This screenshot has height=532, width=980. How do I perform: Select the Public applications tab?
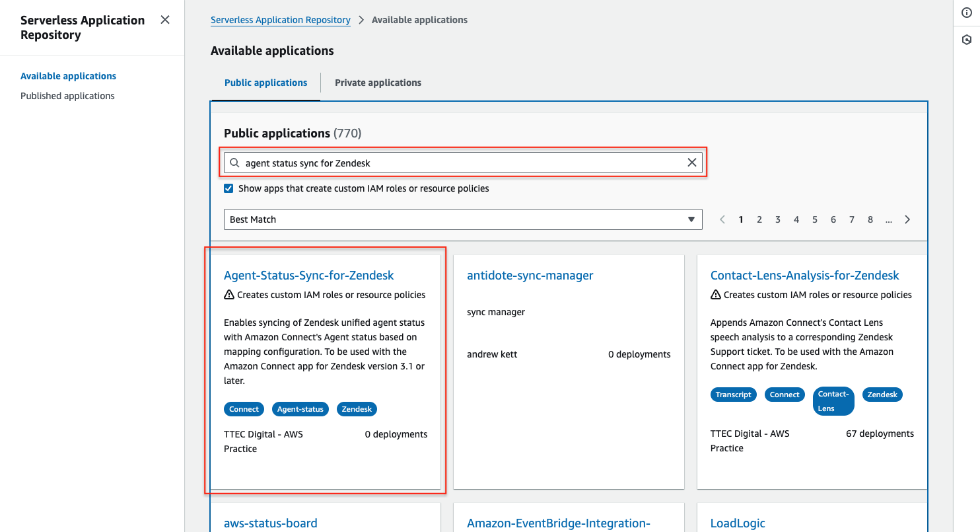click(x=265, y=83)
